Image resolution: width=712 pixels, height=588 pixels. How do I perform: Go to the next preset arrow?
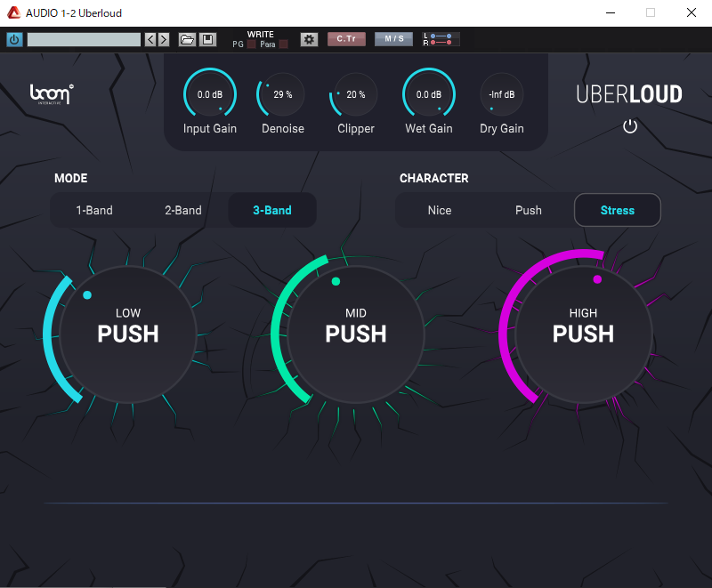click(164, 39)
